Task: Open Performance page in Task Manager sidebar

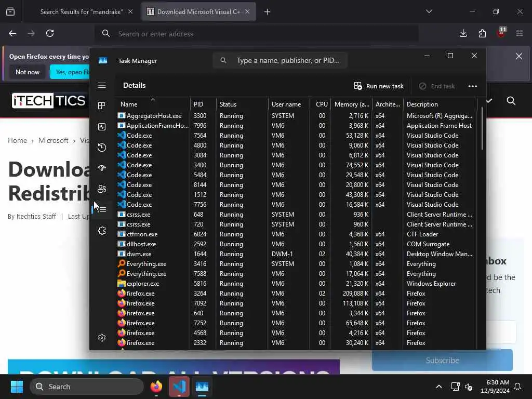Action: click(102, 127)
